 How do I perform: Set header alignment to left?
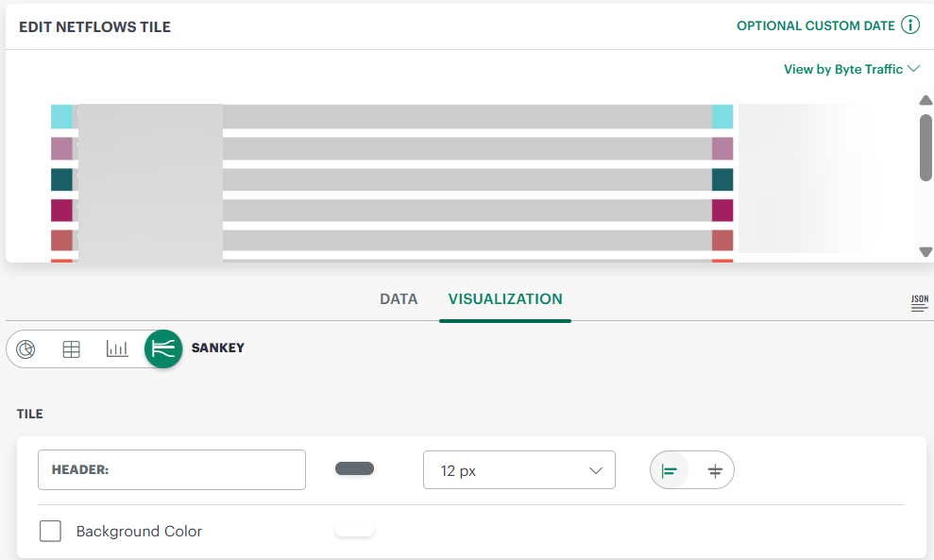click(x=670, y=470)
